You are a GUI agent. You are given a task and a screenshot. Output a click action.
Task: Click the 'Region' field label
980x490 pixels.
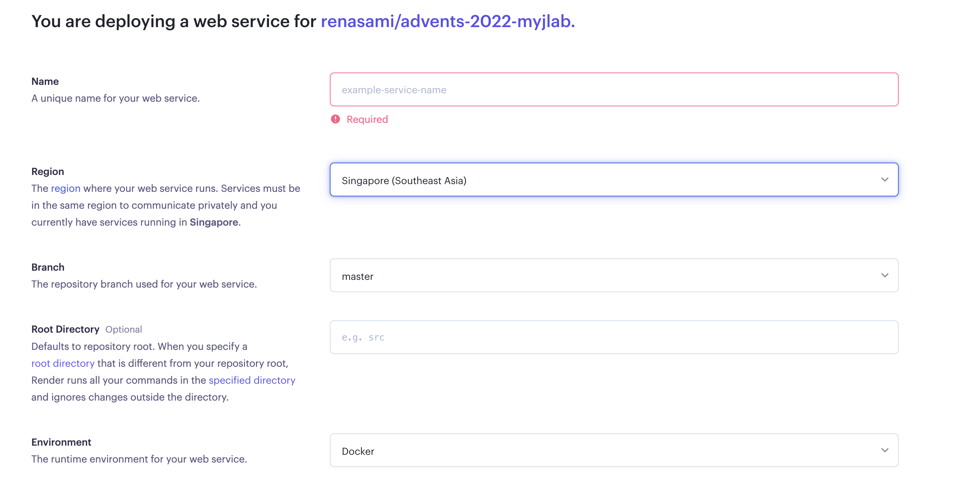pyautogui.click(x=48, y=171)
